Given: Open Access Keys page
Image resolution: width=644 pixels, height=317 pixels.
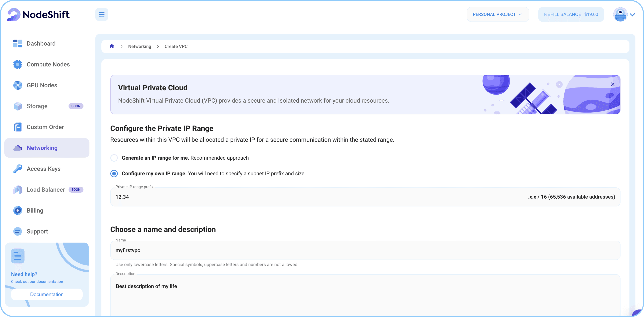Looking at the screenshot, I should point(47,169).
